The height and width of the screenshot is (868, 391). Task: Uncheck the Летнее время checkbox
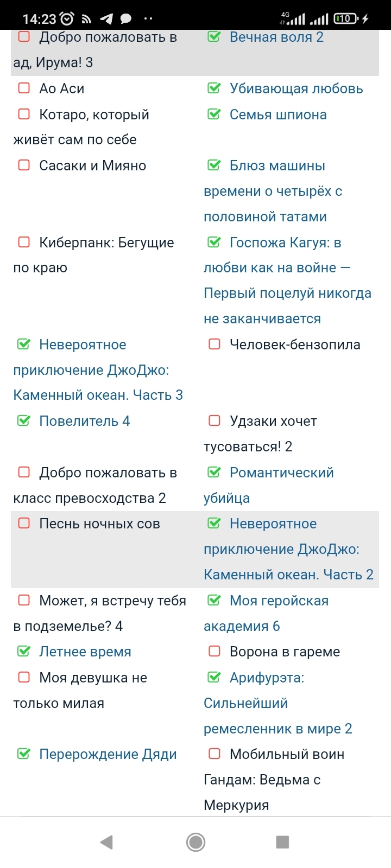tap(24, 652)
